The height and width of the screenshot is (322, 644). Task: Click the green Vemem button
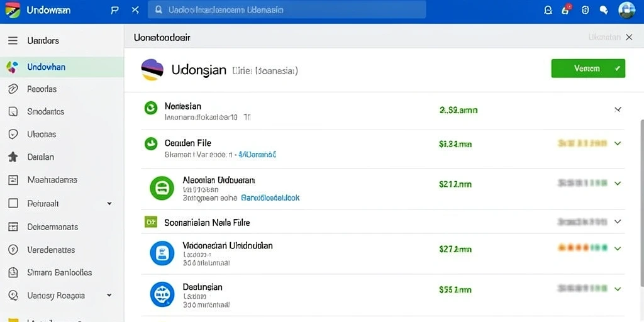[x=588, y=69]
